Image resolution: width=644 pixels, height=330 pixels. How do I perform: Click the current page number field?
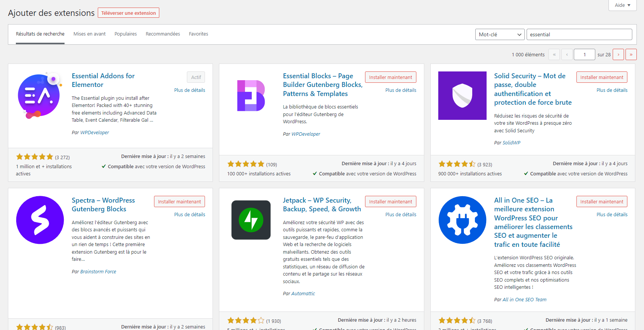[x=584, y=54]
